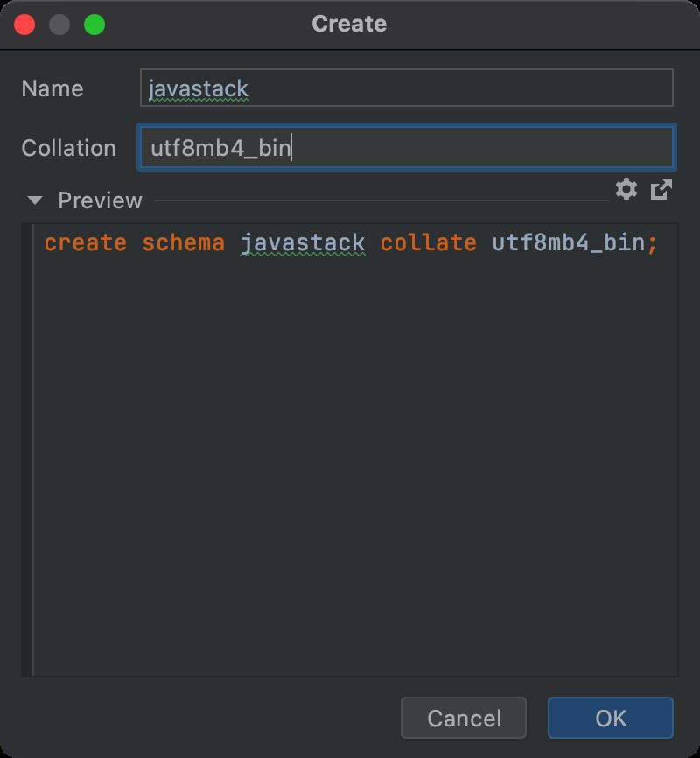700x758 pixels.
Task: Click the 'create' keyword in preview
Action: pyautogui.click(x=85, y=242)
